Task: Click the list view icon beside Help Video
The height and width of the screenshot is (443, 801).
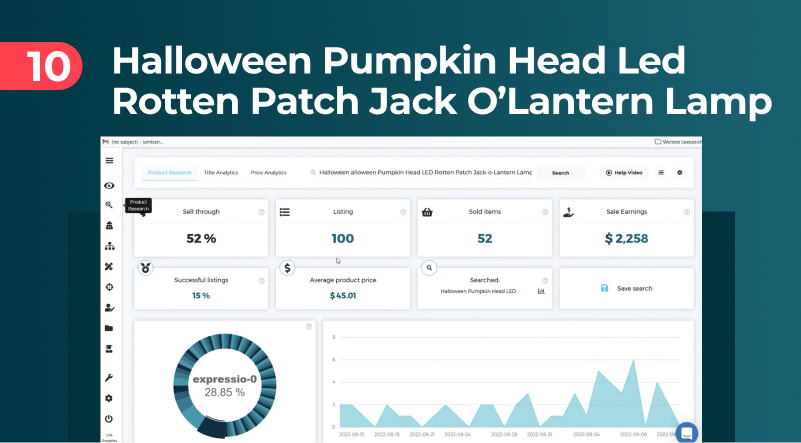Action: pyautogui.click(x=661, y=173)
